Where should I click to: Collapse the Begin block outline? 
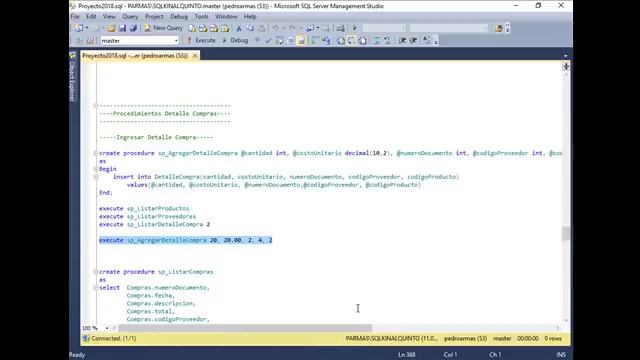96,169
